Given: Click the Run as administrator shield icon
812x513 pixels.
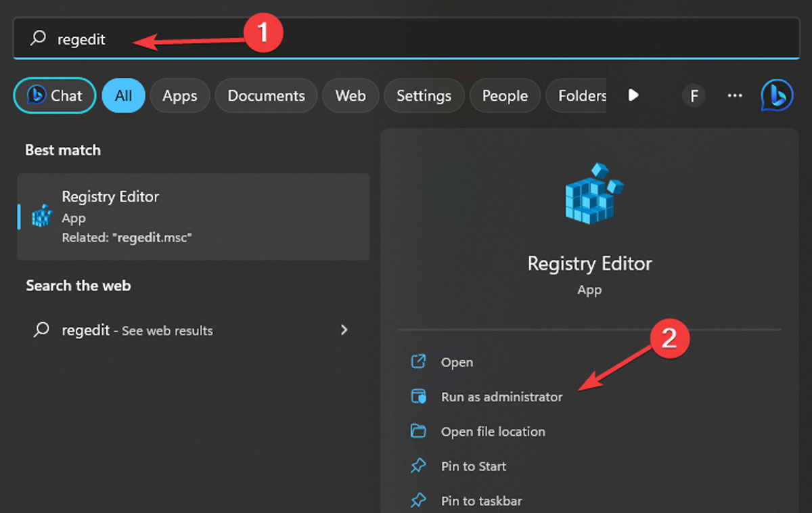Looking at the screenshot, I should tap(418, 397).
